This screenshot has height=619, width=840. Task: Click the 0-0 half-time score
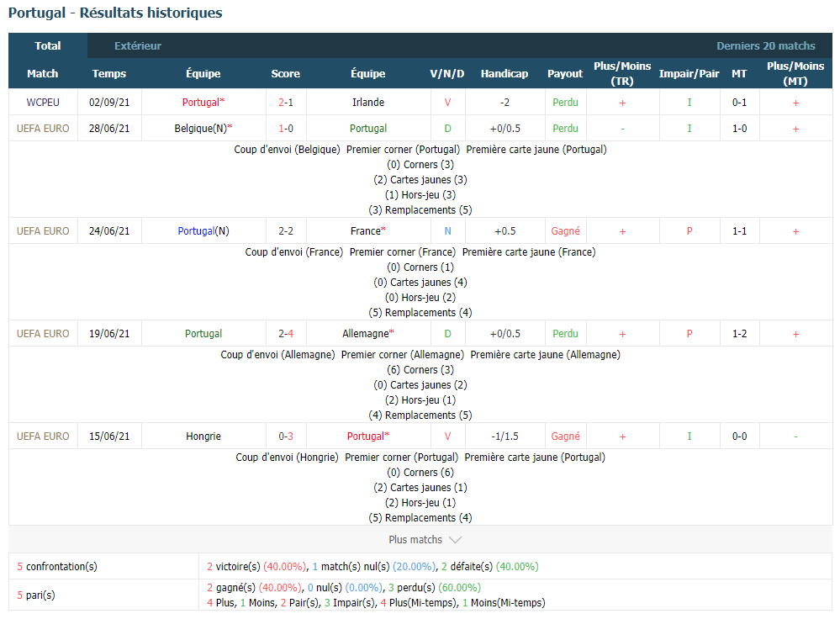pos(739,436)
